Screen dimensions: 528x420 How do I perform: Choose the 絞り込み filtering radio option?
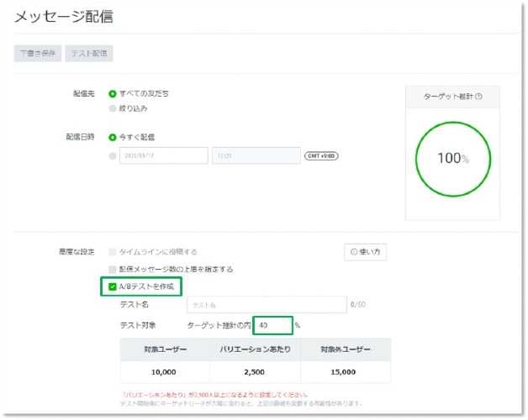click(113, 108)
